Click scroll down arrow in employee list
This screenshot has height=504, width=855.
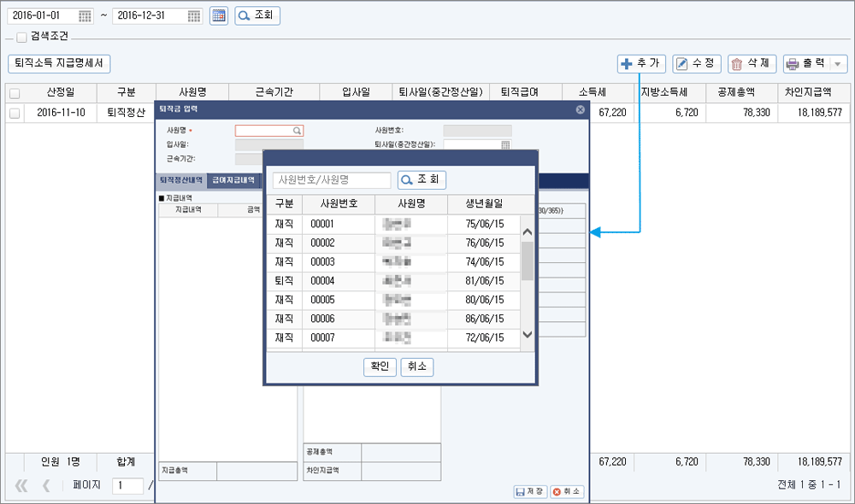click(x=528, y=335)
